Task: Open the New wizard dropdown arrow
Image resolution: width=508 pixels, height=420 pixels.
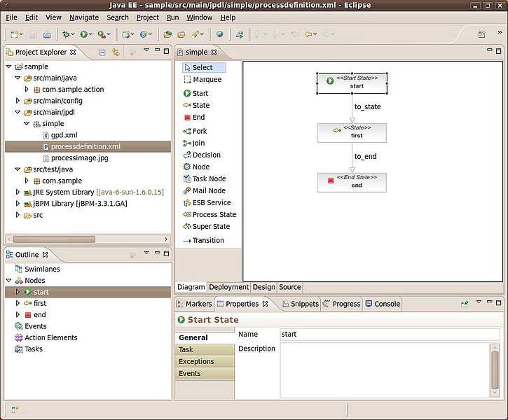Action: (22, 34)
